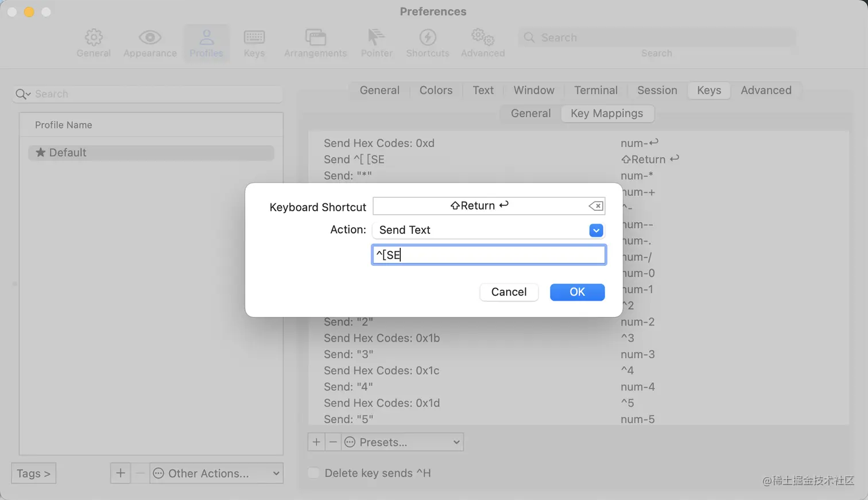Open the Shortcuts preferences pane
The height and width of the screenshot is (500, 868).
pyautogui.click(x=427, y=43)
